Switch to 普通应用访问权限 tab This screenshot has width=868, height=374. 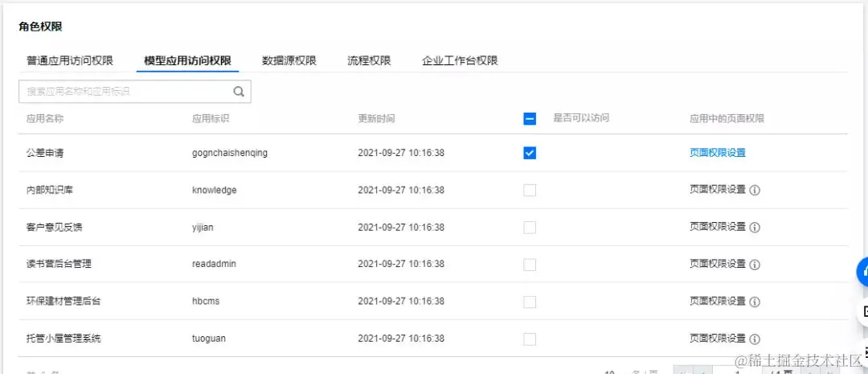(70, 61)
